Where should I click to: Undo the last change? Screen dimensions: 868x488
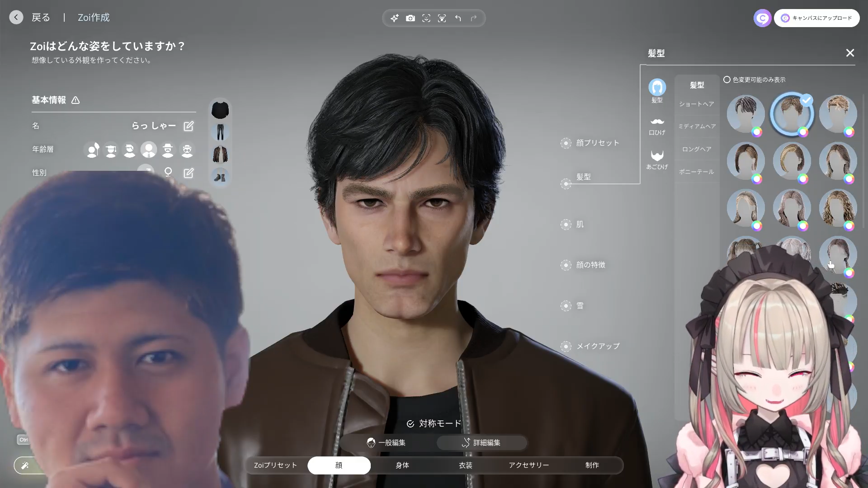(458, 18)
